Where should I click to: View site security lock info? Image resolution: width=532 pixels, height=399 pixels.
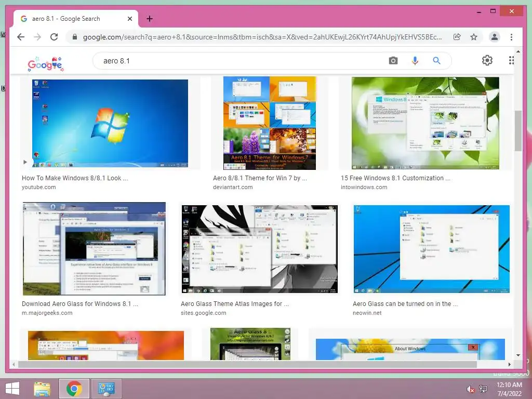pos(75,37)
